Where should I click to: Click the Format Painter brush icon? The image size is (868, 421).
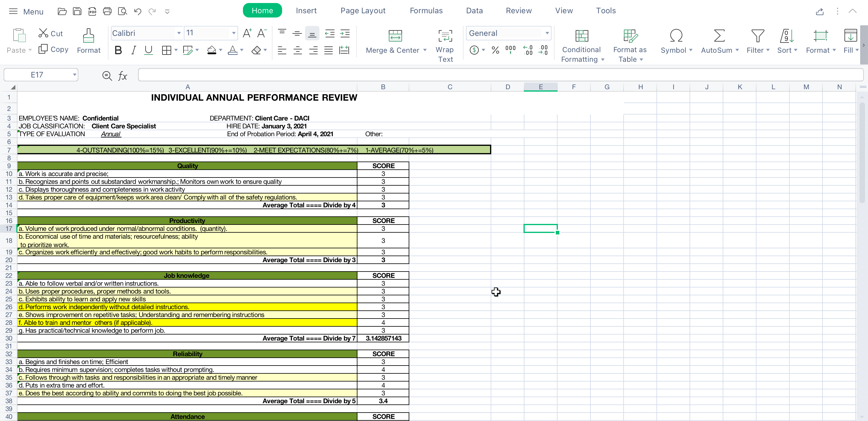pyautogui.click(x=89, y=36)
